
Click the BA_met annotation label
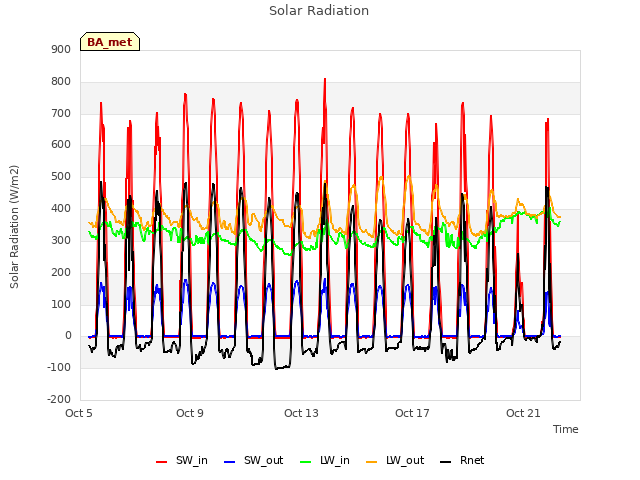(110, 42)
